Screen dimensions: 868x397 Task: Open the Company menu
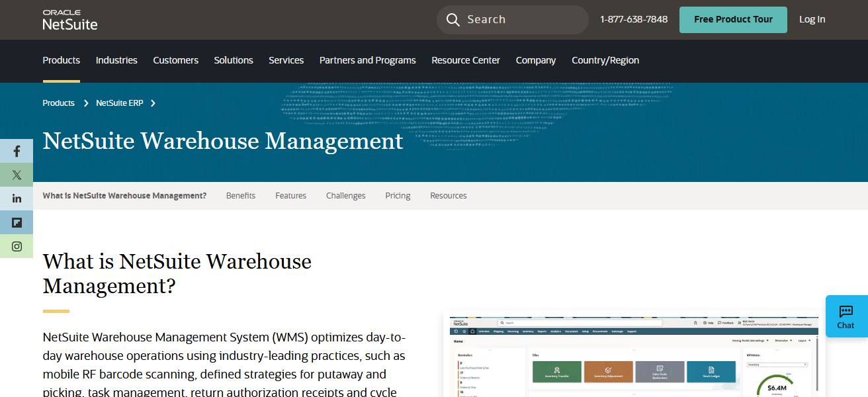pos(536,60)
